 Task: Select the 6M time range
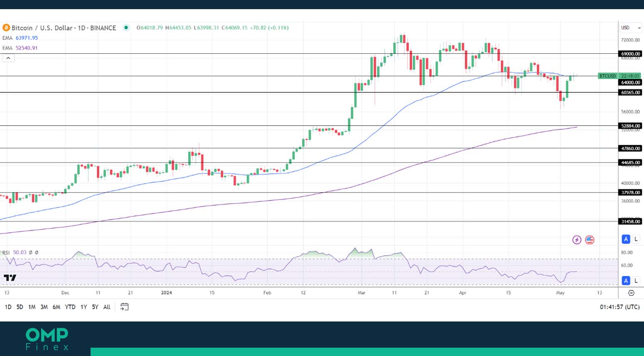tap(57, 307)
